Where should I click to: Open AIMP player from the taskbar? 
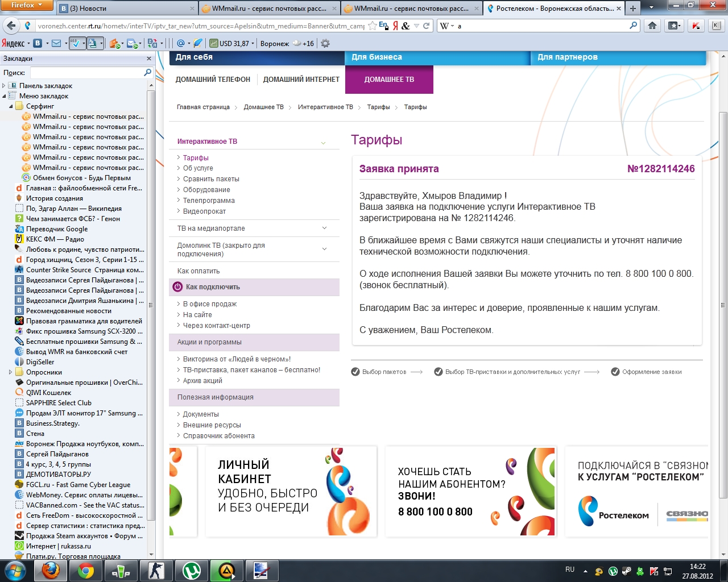pos(226,571)
